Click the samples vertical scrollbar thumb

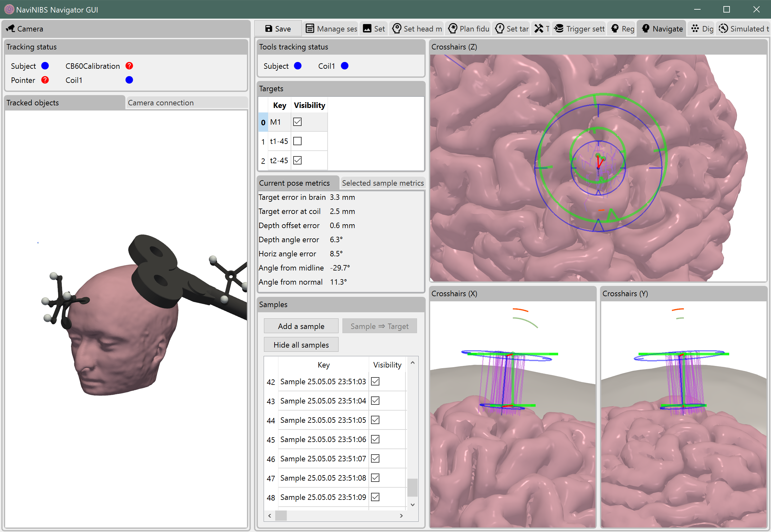(x=413, y=488)
